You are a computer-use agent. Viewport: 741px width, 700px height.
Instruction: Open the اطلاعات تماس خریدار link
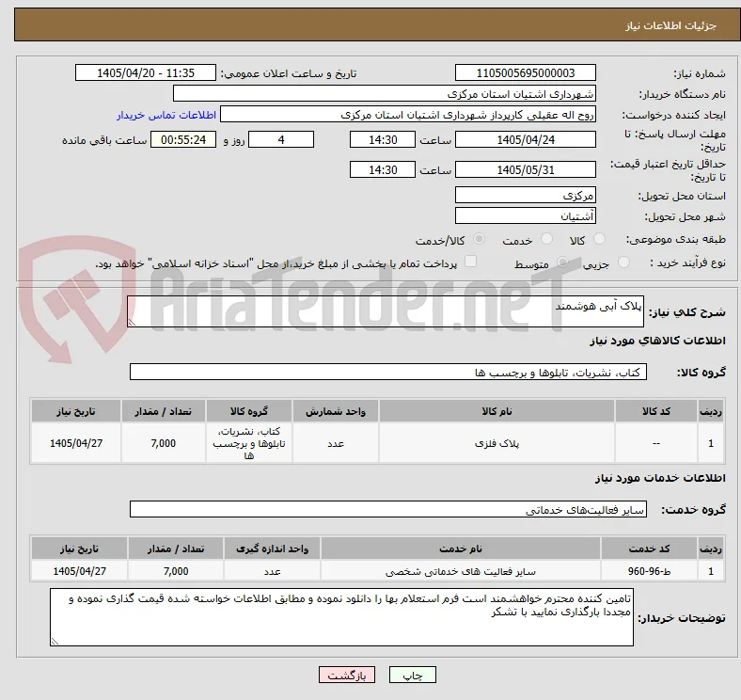coord(166,115)
